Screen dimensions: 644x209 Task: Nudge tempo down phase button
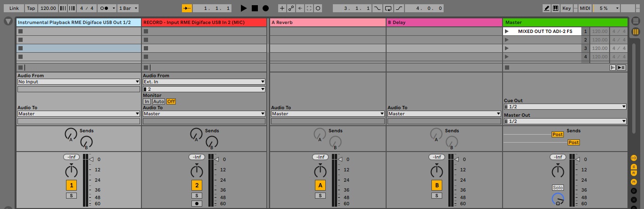pyautogui.click(x=63, y=8)
